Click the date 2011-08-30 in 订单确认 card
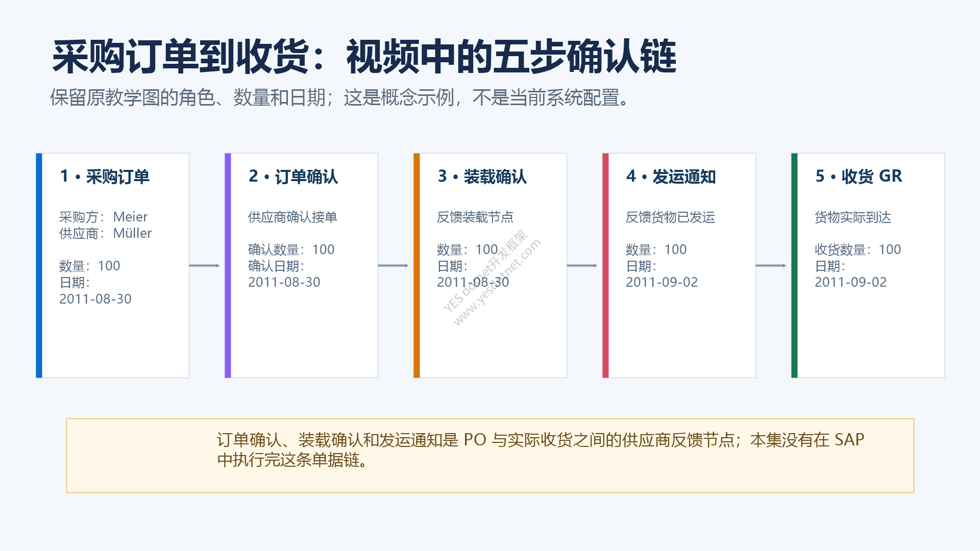 coord(284,282)
